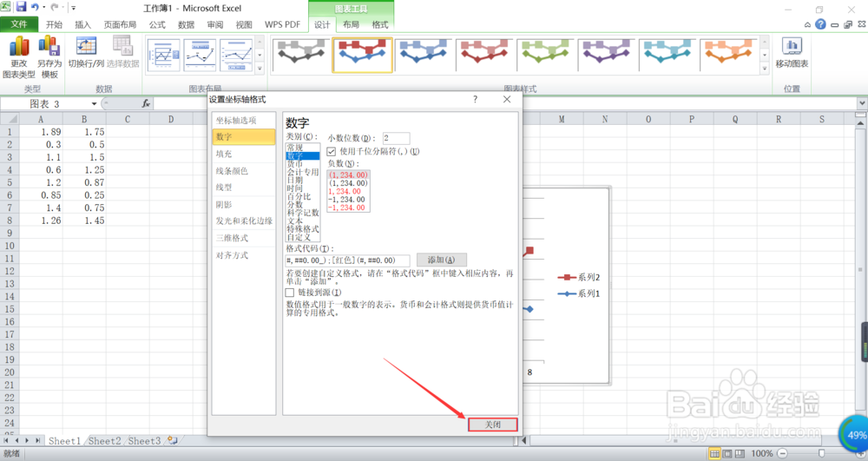Toggle Link to source (链接到源) checkbox
This screenshot has height=461, width=868.
290,293
